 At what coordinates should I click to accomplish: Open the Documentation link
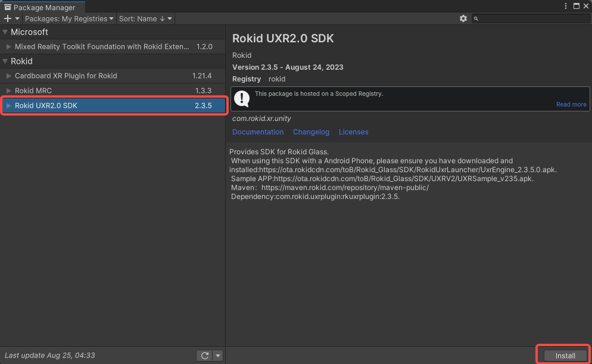click(258, 132)
